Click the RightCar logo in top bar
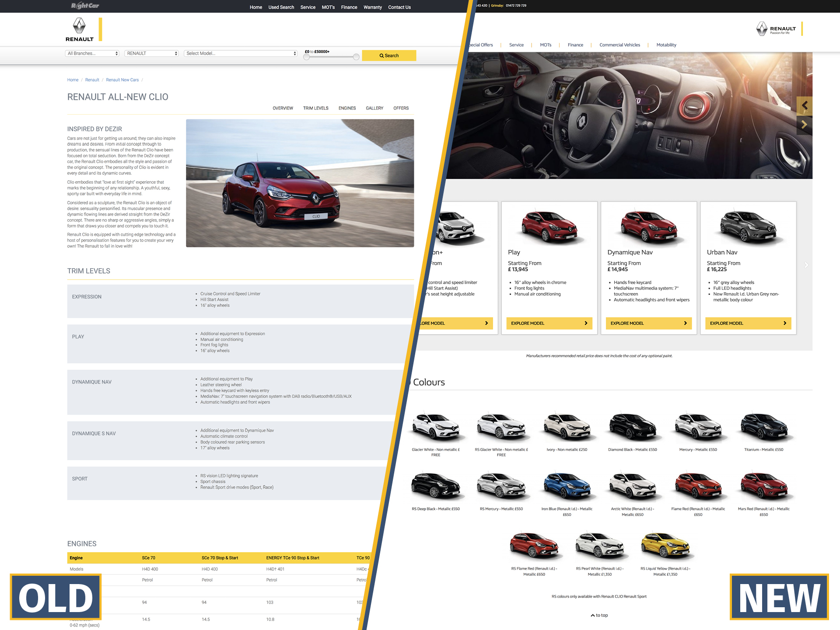This screenshot has height=630, width=840. point(85,6)
